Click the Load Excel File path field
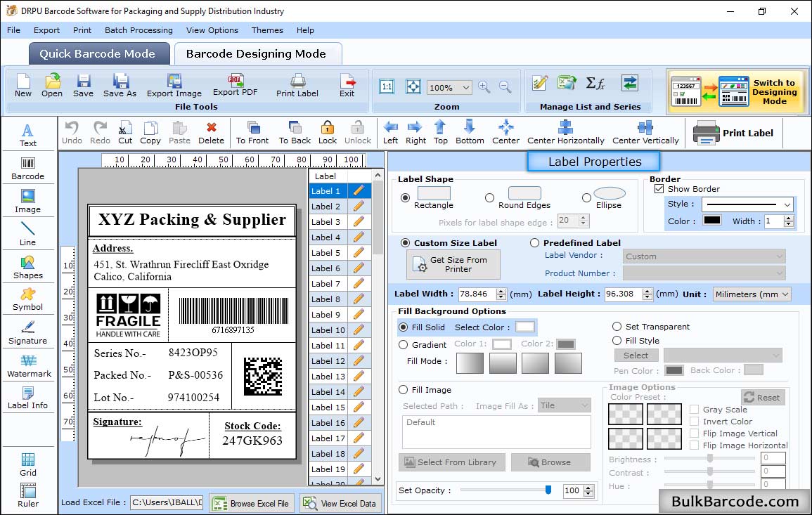Viewport: 812px width, 515px height. (x=166, y=502)
